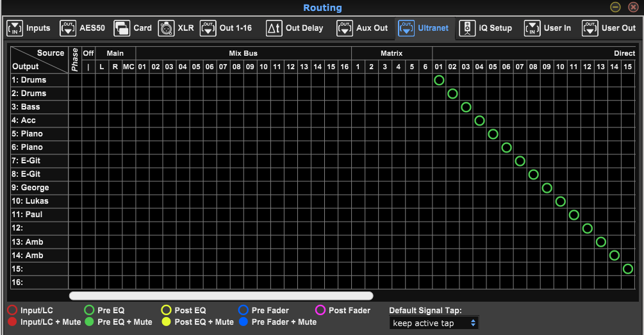This screenshot has height=335, width=644.
Task: Click the XLR connector icon
Action: (166, 28)
